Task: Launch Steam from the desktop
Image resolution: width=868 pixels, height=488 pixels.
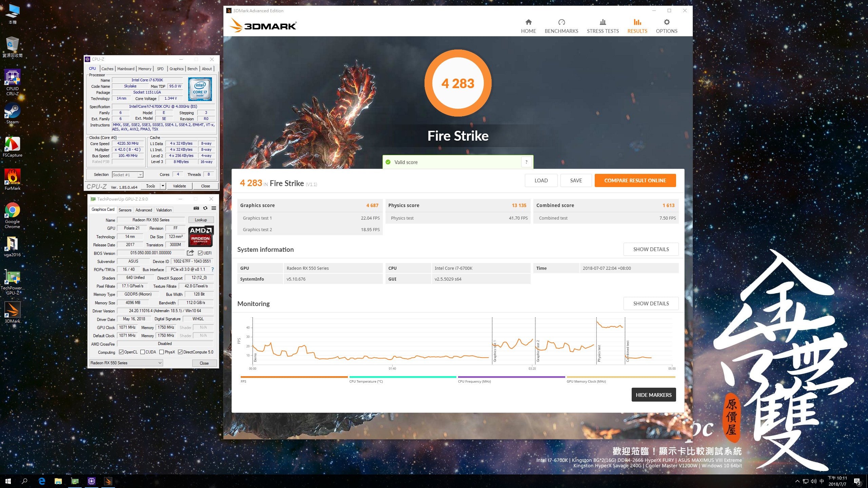Action: [13, 114]
